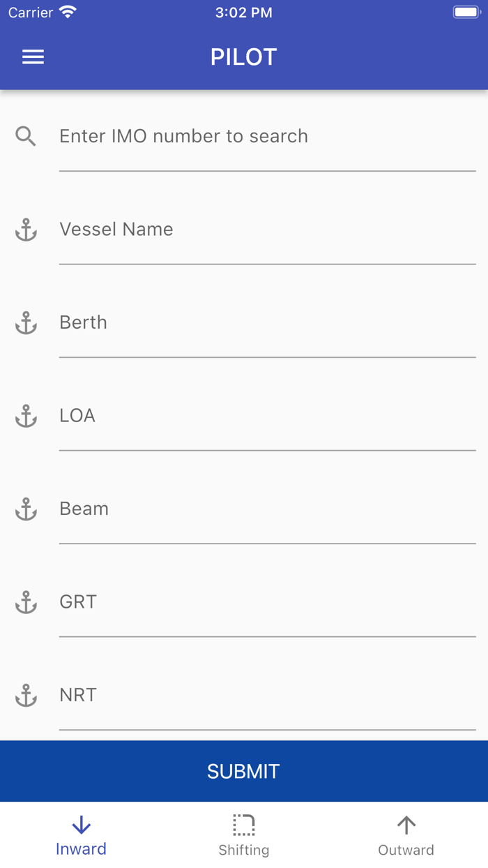The height and width of the screenshot is (868, 488).
Task: Tap the anchor icon beside Vessel Name
Action: 26,230
